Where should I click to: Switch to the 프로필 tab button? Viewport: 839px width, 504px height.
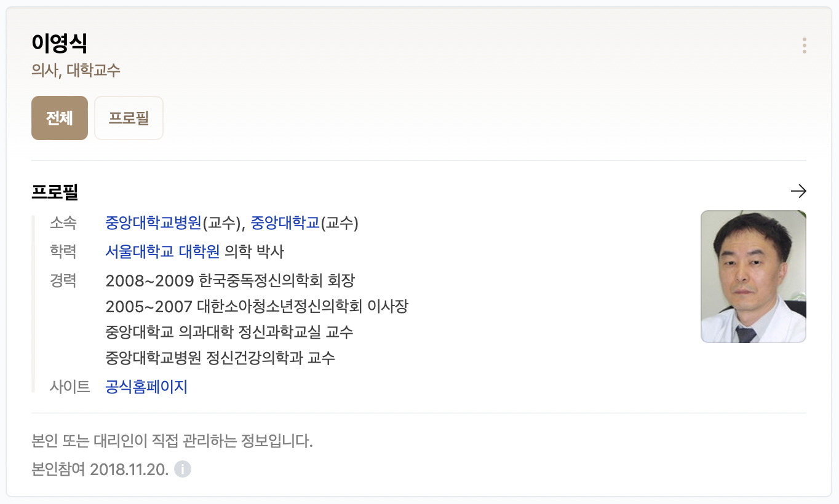click(129, 118)
